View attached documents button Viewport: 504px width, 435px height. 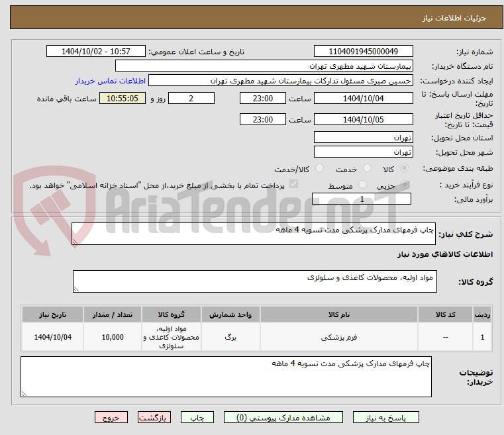click(283, 417)
